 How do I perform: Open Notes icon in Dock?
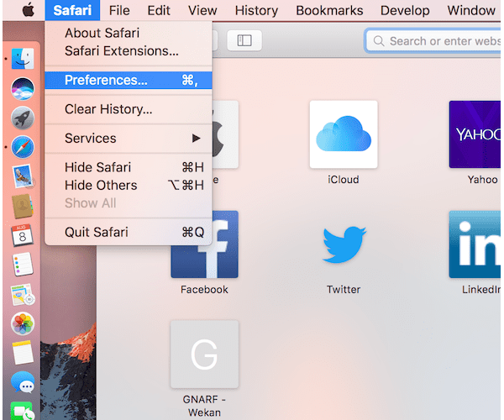23,353
